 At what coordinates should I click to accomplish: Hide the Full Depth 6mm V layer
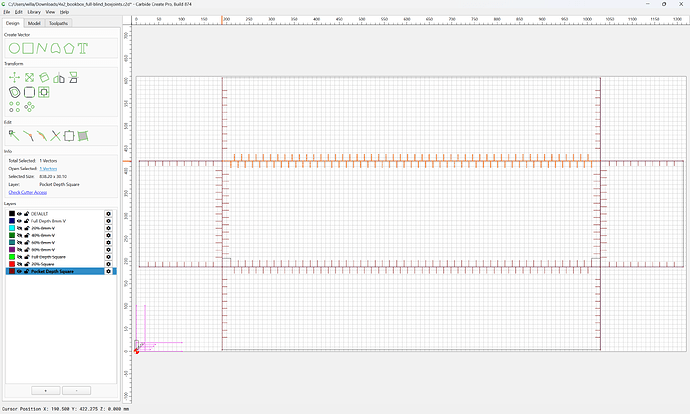(19, 221)
